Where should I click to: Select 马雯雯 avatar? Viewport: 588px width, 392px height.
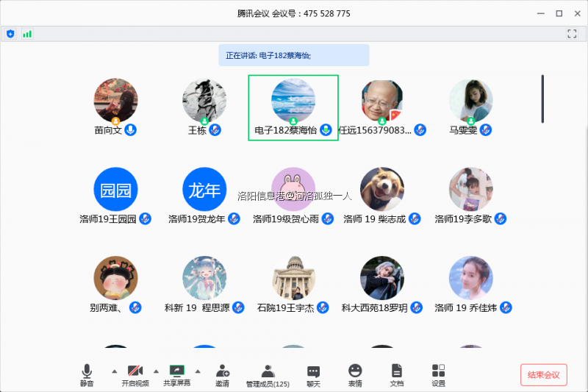[x=471, y=101]
